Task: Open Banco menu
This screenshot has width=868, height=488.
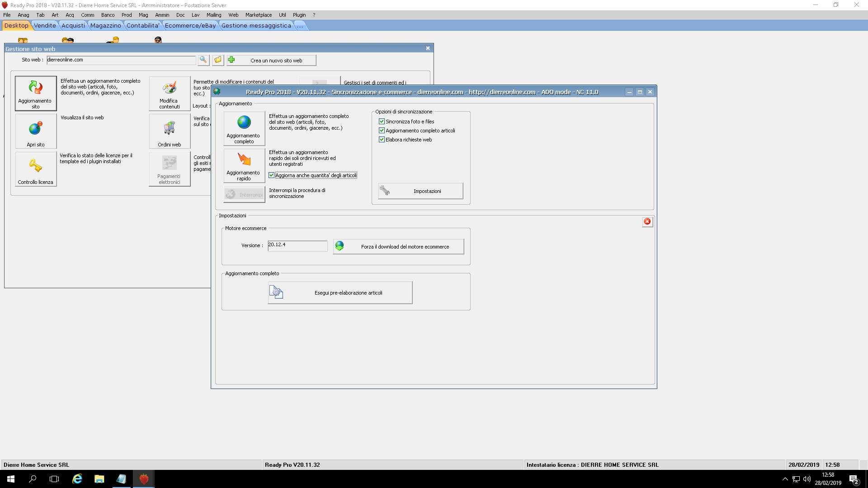Action: (108, 15)
